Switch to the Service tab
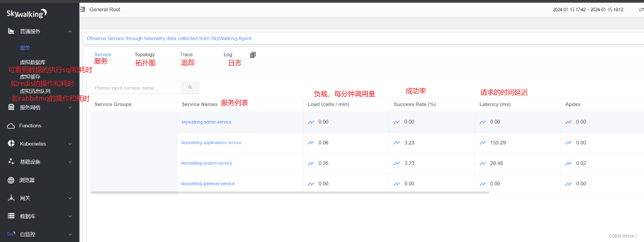The height and width of the screenshot is (242, 644). [x=103, y=54]
